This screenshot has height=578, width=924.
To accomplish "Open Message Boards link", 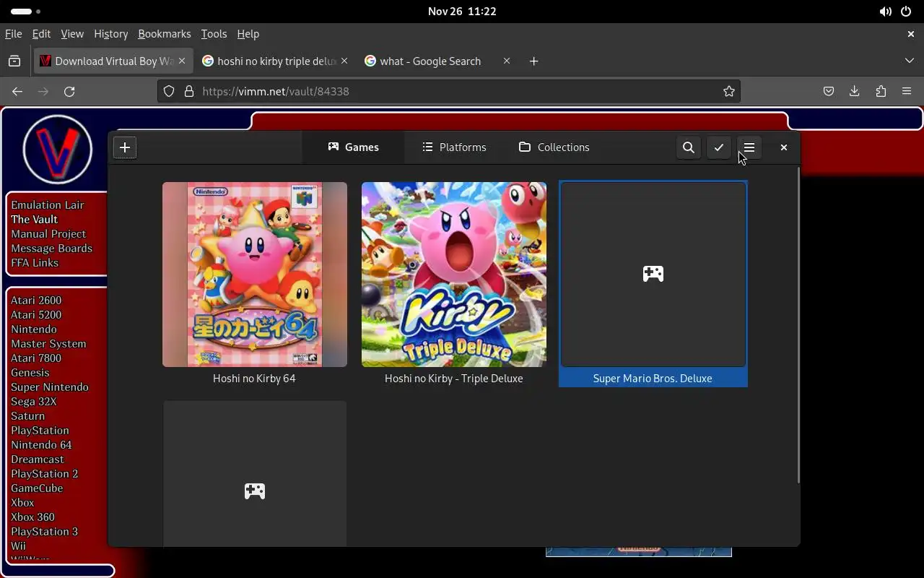I will [x=51, y=249].
